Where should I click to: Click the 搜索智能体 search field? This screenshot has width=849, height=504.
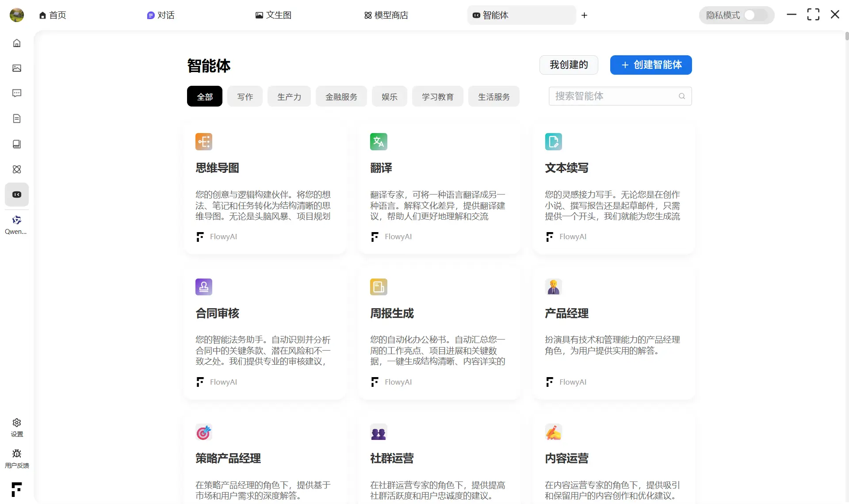click(615, 96)
